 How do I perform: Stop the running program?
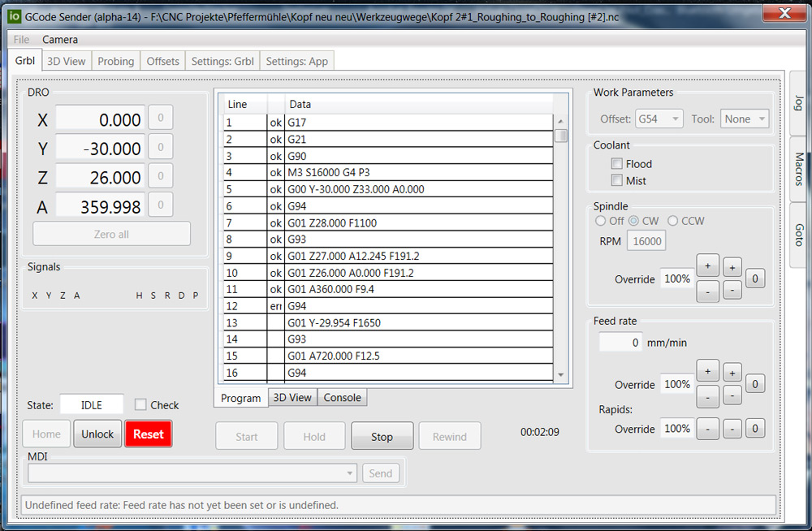[382, 436]
